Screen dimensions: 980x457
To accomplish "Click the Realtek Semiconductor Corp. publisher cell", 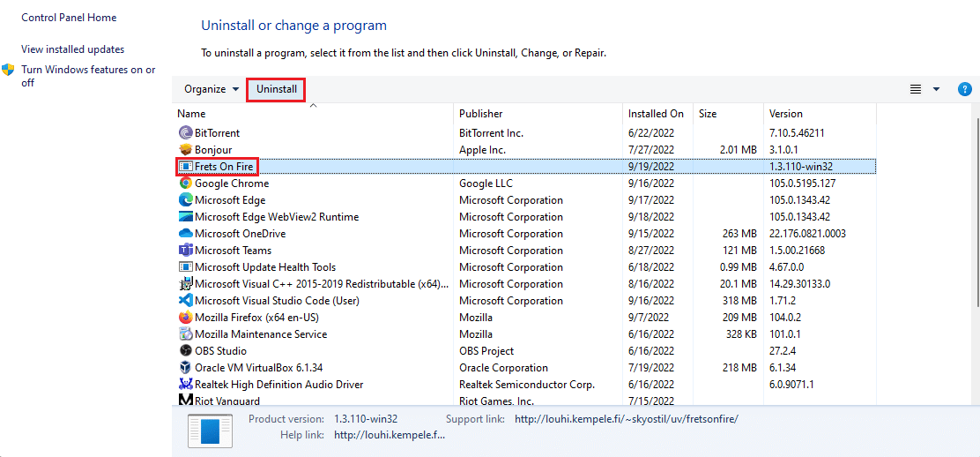I will 527,385.
